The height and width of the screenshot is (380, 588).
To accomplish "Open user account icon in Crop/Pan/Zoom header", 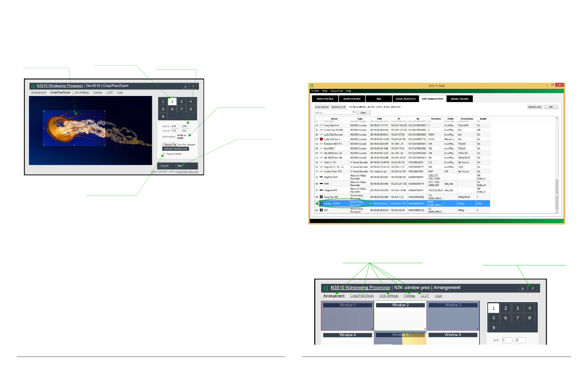I will click(185, 86).
